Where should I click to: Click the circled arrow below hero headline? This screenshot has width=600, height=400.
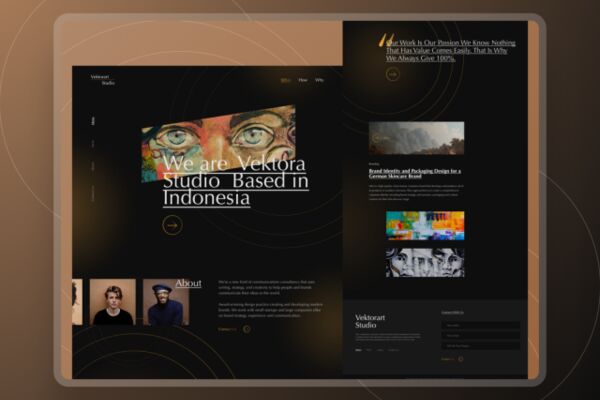tap(173, 225)
